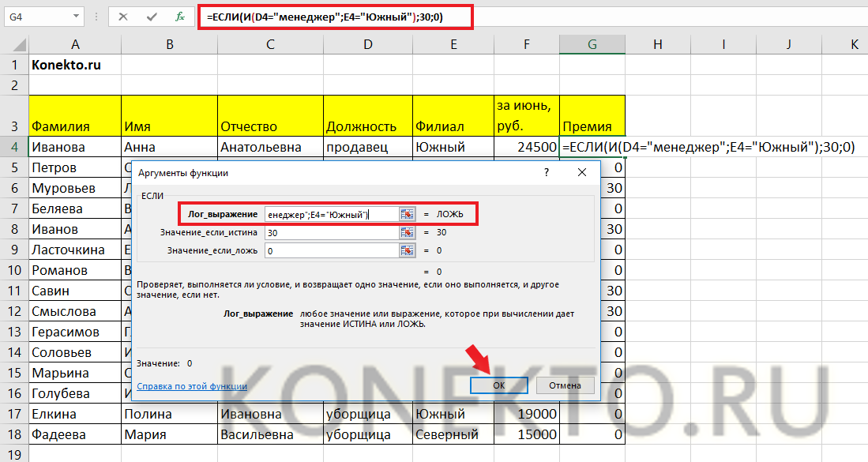
Task: Click the Значение_если_истина field containing 30
Action: pyautogui.click(x=330, y=232)
